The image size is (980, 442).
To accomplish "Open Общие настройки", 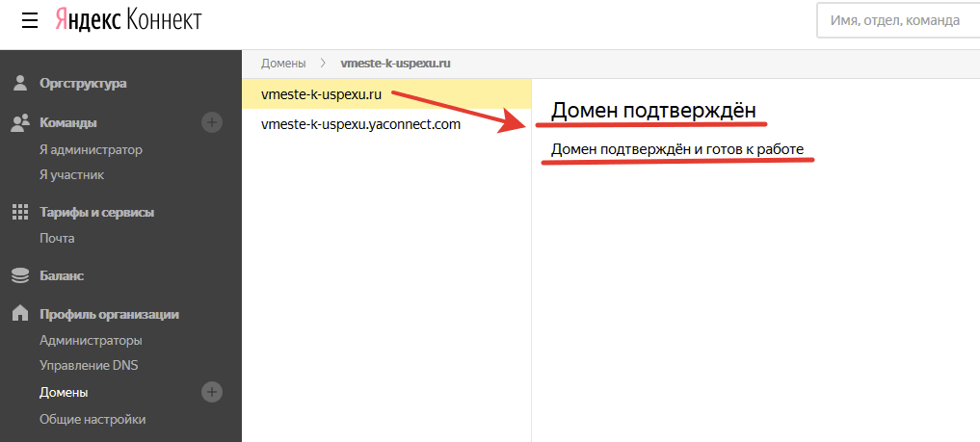I will click(93, 419).
